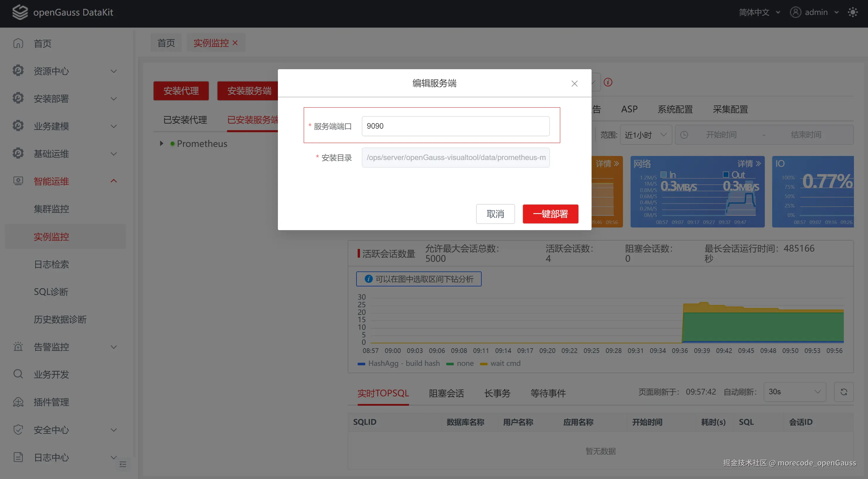Click the theme toggle sun icon

coord(852,13)
